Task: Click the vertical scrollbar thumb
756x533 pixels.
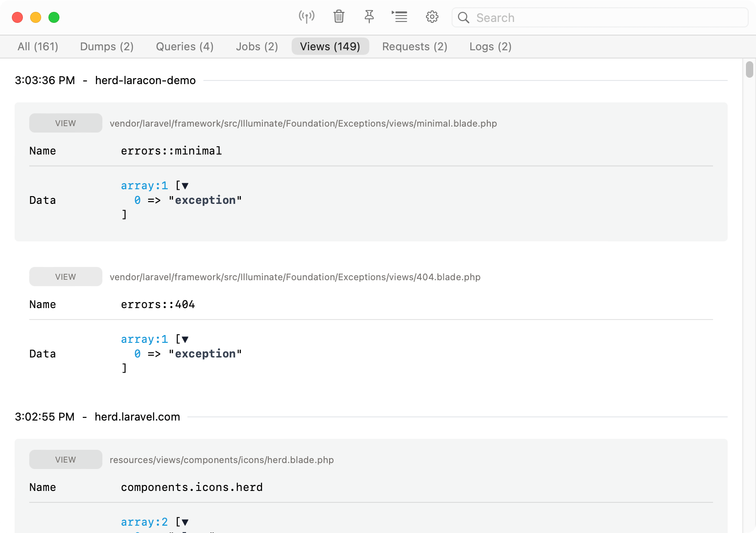Action: pos(750,69)
